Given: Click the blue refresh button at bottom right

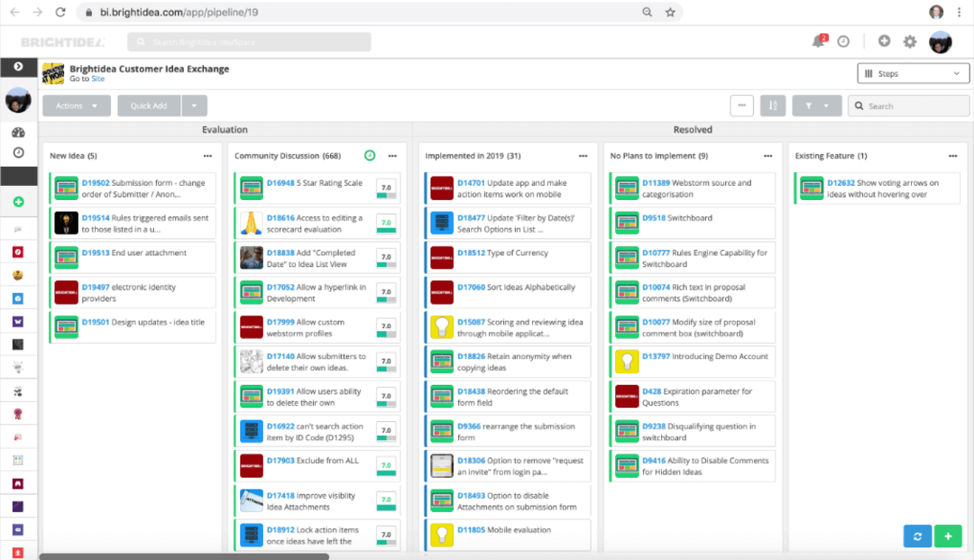Looking at the screenshot, I should click(x=917, y=536).
